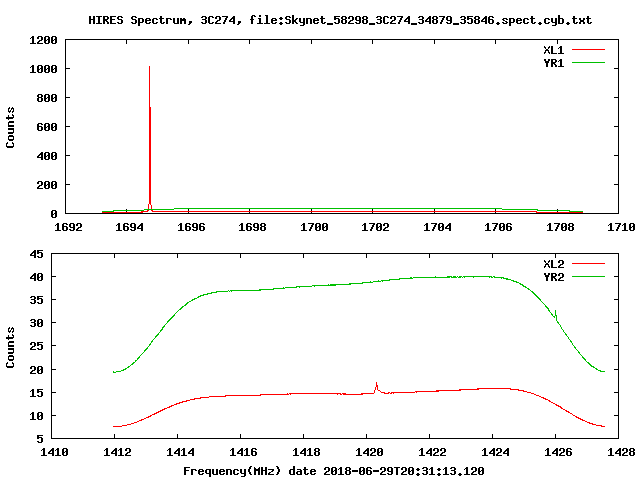
Task: Click the 600 y-axis tick label
Action: pos(47,127)
